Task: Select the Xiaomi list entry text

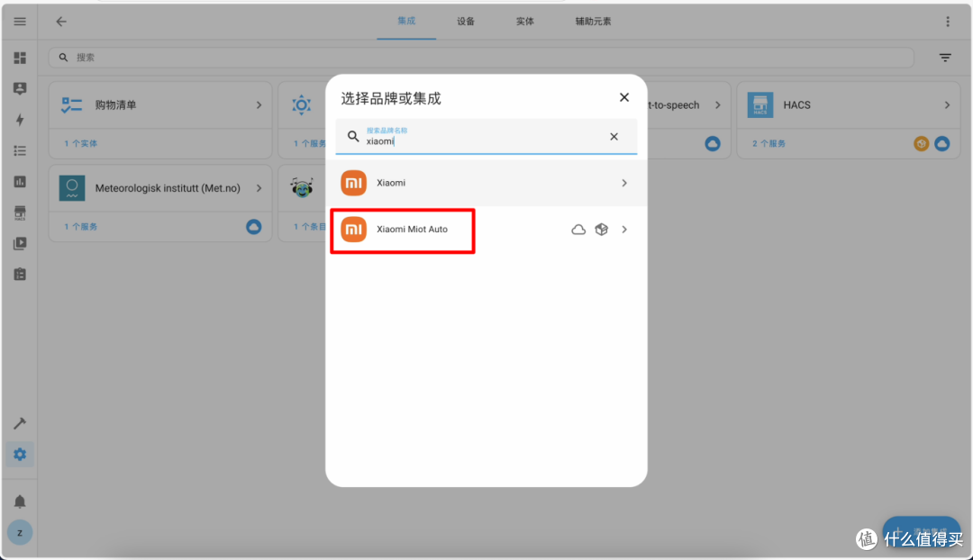Action: click(x=391, y=183)
